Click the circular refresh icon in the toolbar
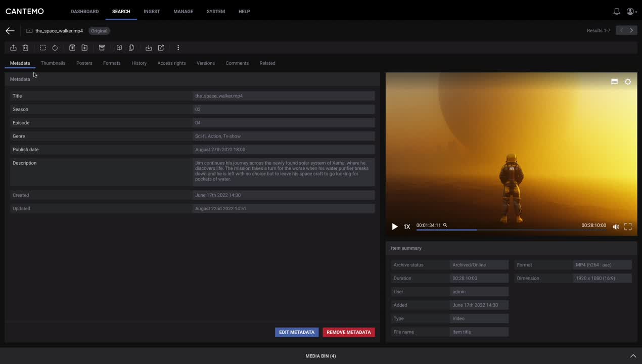 pos(55,48)
